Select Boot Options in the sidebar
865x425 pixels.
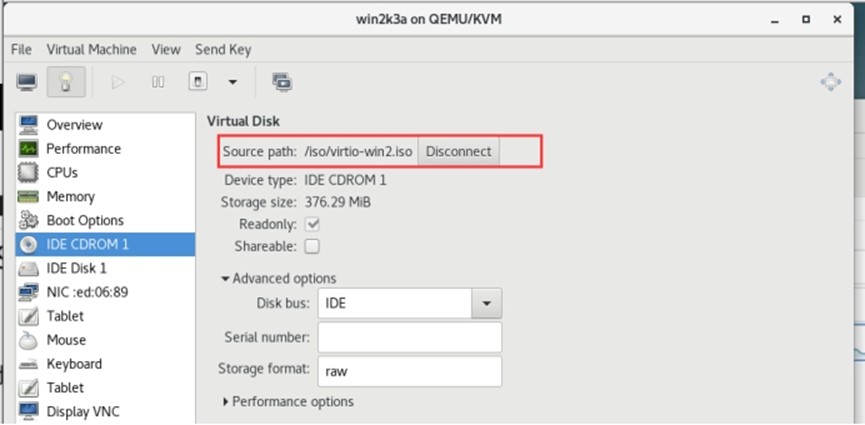[x=85, y=220]
